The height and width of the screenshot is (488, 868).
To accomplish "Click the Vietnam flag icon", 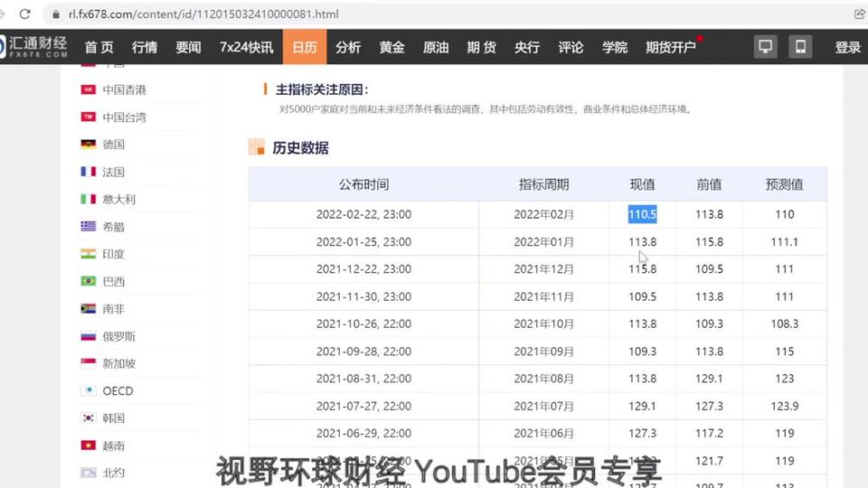I will click(88, 446).
